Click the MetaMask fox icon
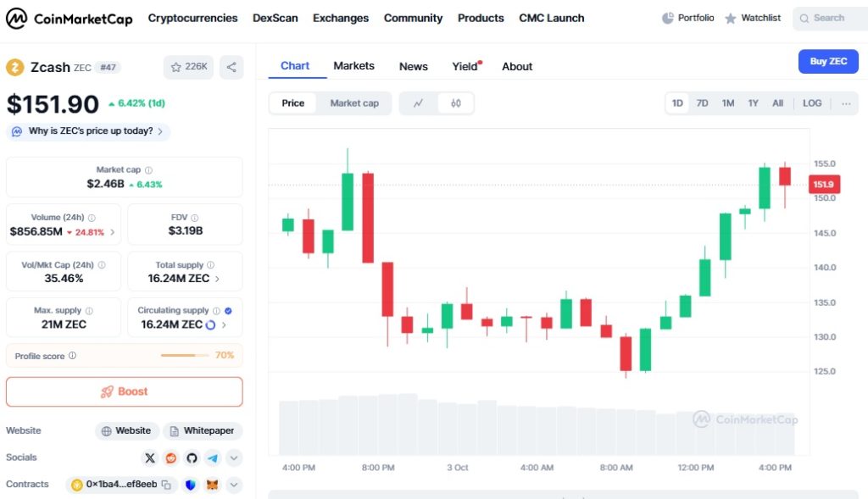This screenshot has width=868, height=499. point(212,485)
